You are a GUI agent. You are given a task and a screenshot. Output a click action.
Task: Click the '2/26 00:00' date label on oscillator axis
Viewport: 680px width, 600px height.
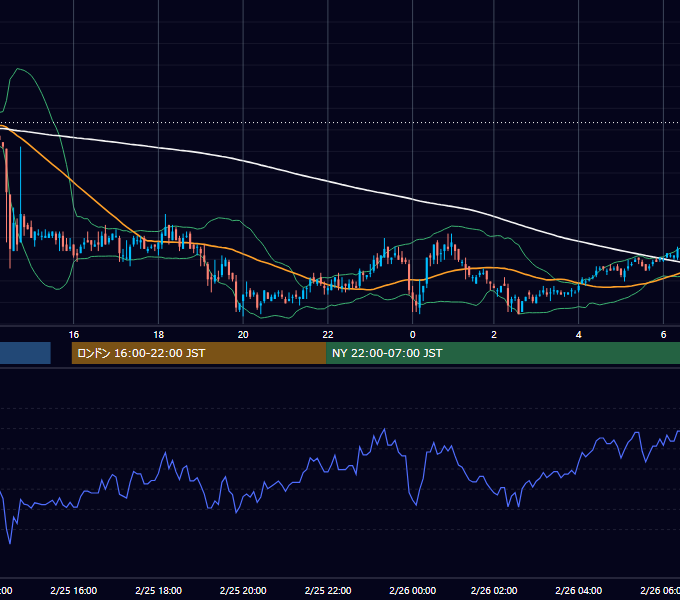[412, 590]
